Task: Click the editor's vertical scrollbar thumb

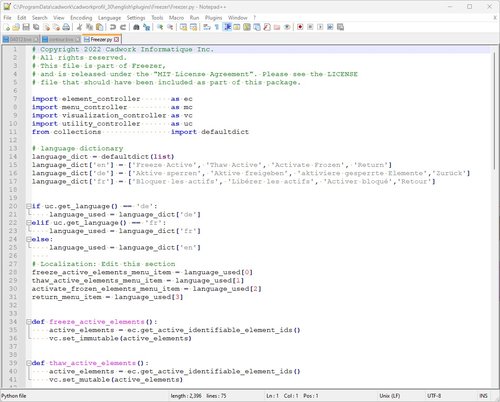Action: tap(495, 110)
